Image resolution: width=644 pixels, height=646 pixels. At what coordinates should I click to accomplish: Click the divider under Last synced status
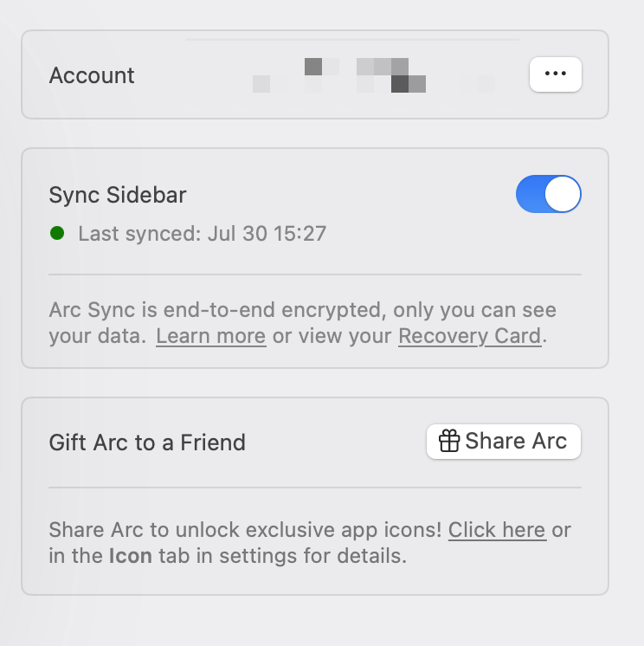pos(315,274)
